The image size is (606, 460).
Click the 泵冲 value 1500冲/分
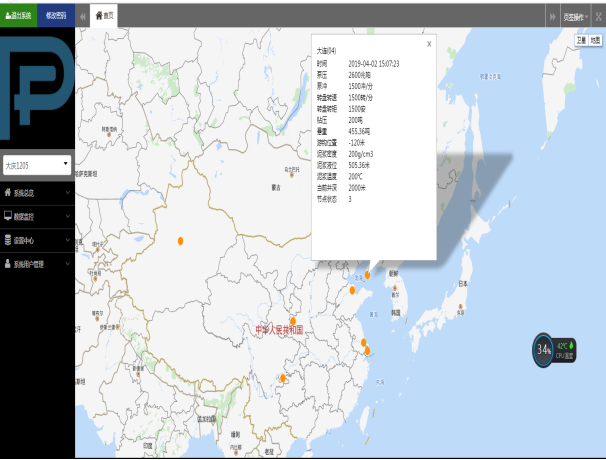361,86
